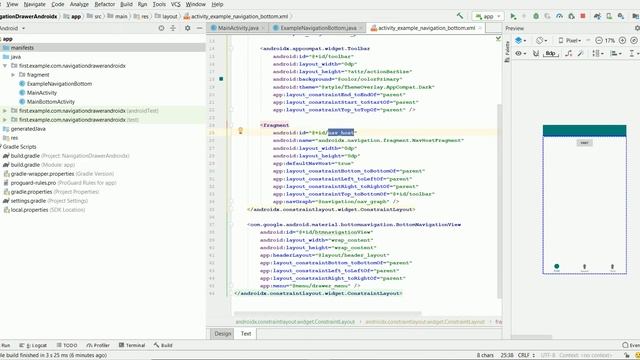Open the Navigate menu
The image size is (640, 360).
(x=35, y=4)
